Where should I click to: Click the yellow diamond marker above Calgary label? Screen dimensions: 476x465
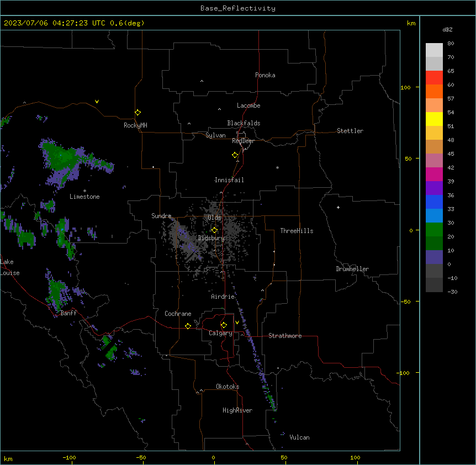[224, 325]
